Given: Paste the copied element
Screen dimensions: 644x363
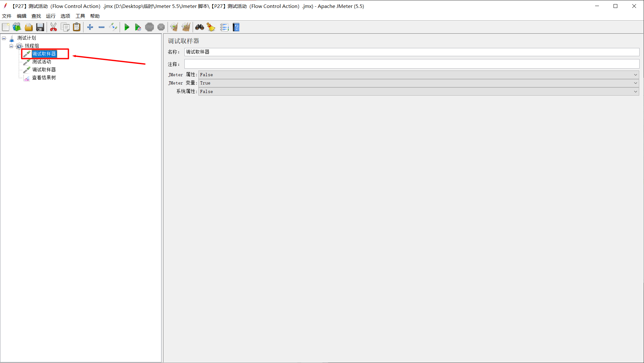Looking at the screenshot, I should pyautogui.click(x=76, y=27).
